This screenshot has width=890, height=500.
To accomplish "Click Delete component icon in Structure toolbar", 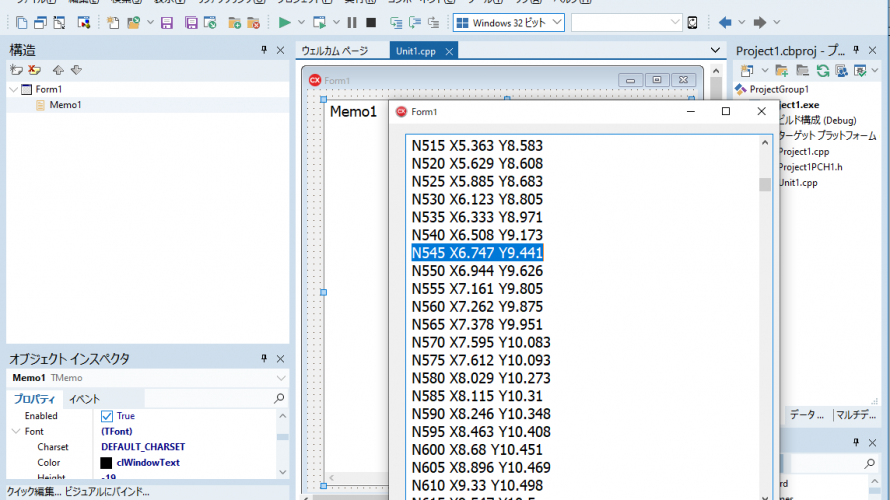I will (x=35, y=70).
